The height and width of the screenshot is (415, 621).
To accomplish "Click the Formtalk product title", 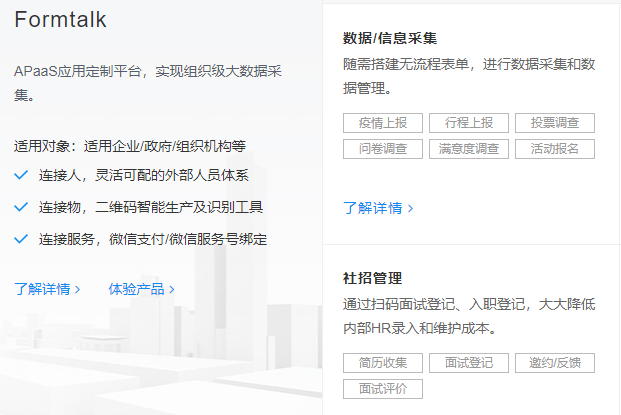I will coord(60,20).
